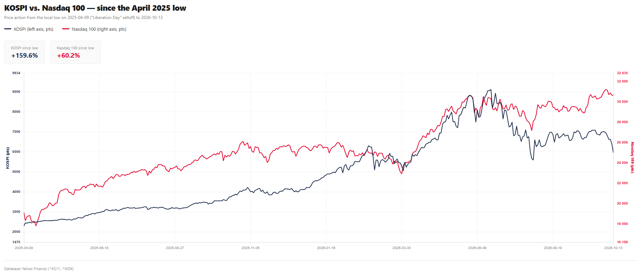644x277 pixels.
Task: Click the 2025-06-18 x-axis date label
Action: coord(99,248)
